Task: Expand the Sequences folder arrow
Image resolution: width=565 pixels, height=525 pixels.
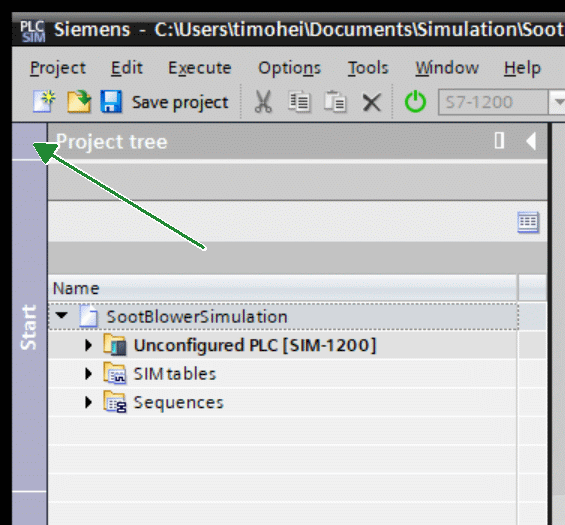Action: tap(88, 402)
